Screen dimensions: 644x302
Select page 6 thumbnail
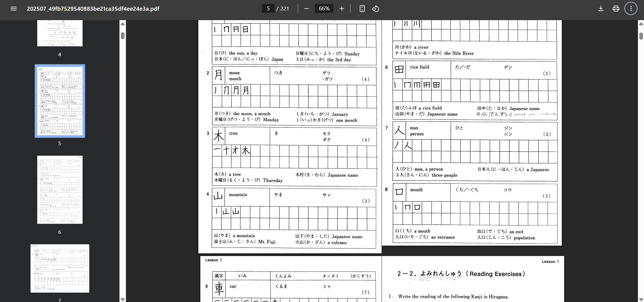[x=60, y=190]
